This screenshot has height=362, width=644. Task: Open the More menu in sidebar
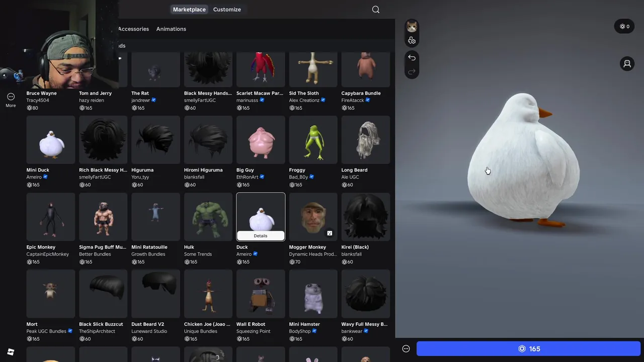(x=11, y=100)
